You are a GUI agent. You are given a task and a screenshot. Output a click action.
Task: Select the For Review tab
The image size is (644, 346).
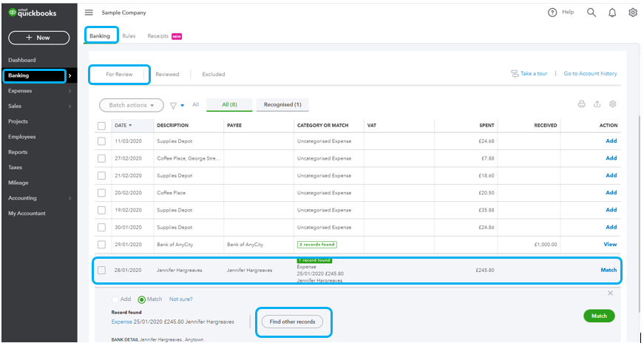tap(119, 74)
